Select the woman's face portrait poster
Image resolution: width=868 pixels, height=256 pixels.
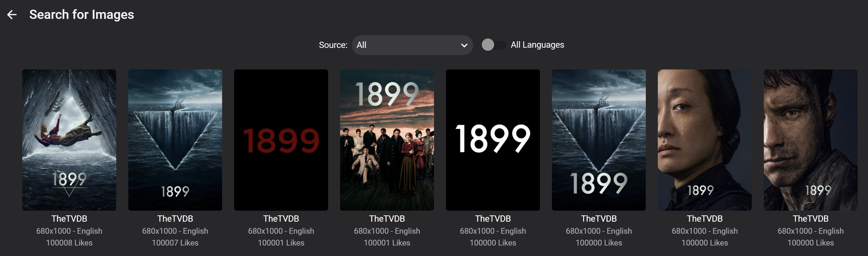coord(705,140)
